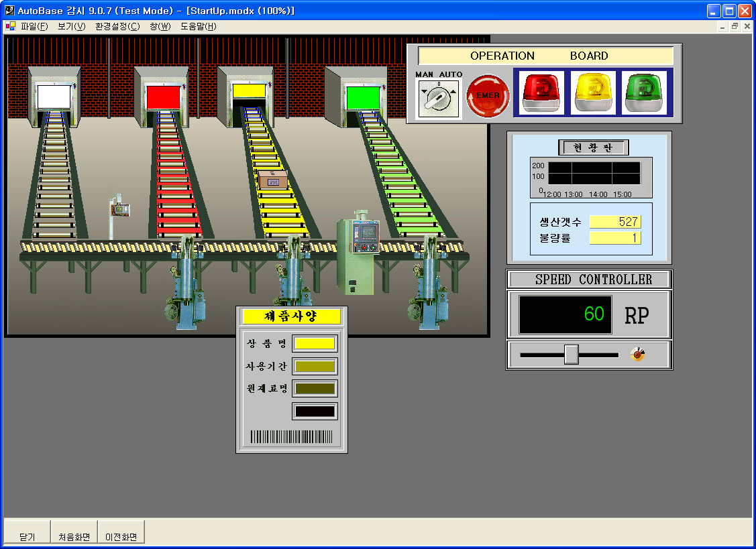756x549 pixels.
Task: Click the 처음화면 button
Action: pyautogui.click(x=74, y=537)
